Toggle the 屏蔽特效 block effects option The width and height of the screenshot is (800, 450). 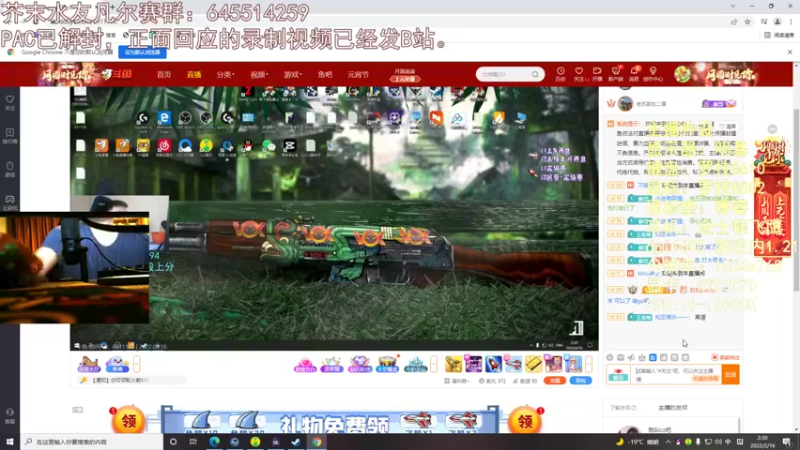click(726, 358)
